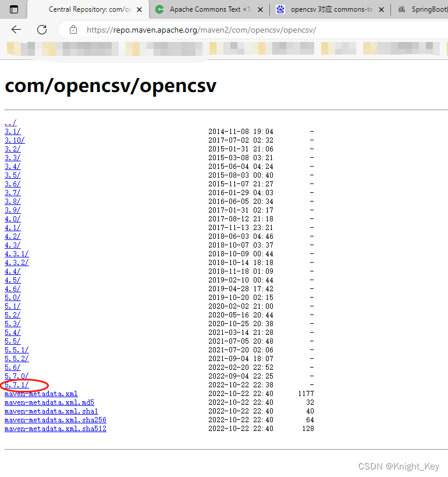
Task: Reload the page with the refresh icon
Action: coord(42,30)
